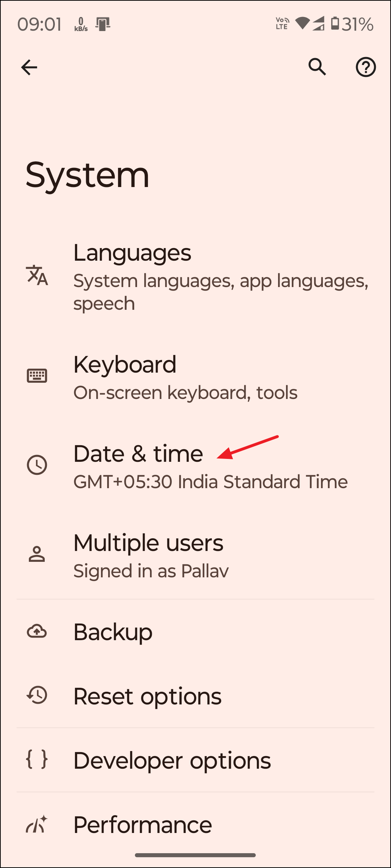Tap the clock showing 09:01
Viewport: 391px width, 868px height.
tap(40, 24)
